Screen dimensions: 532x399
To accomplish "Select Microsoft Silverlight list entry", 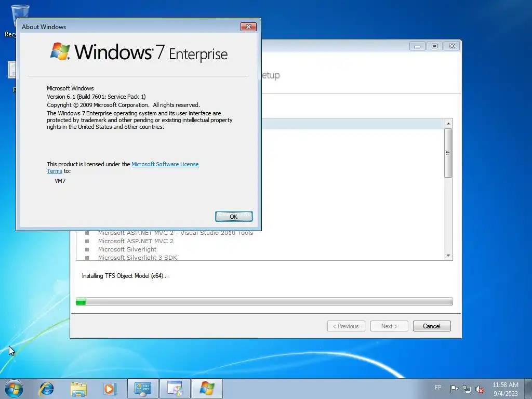I will (127, 249).
